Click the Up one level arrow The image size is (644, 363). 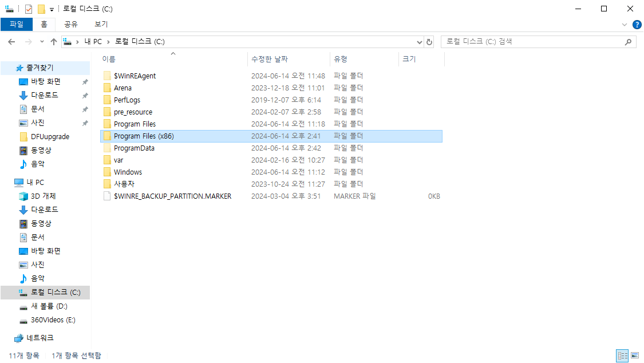point(54,42)
